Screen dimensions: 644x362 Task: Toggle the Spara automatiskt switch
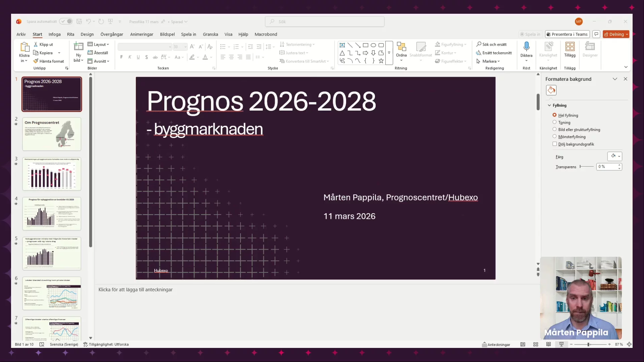(66, 21)
